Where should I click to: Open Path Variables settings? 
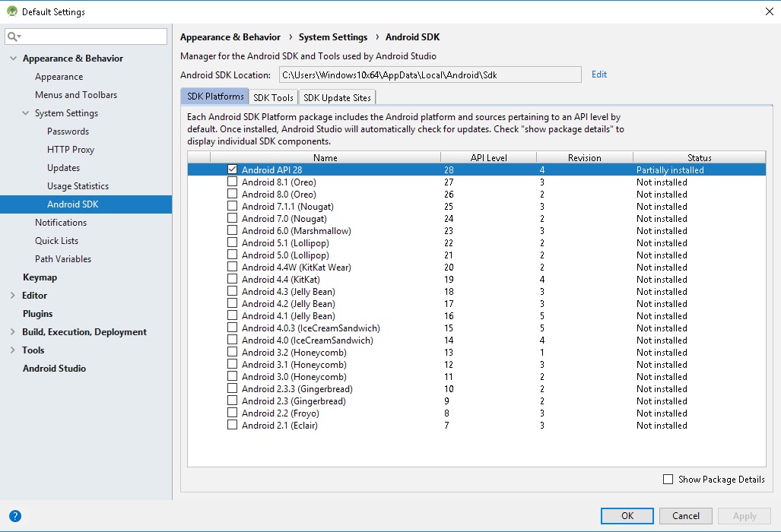click(63, 259)
